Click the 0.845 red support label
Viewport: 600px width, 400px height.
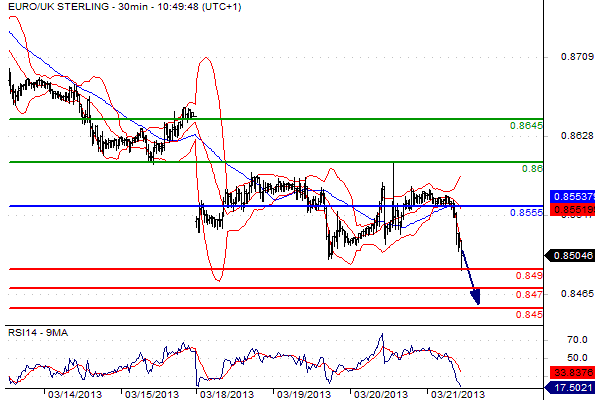(529, 315)
